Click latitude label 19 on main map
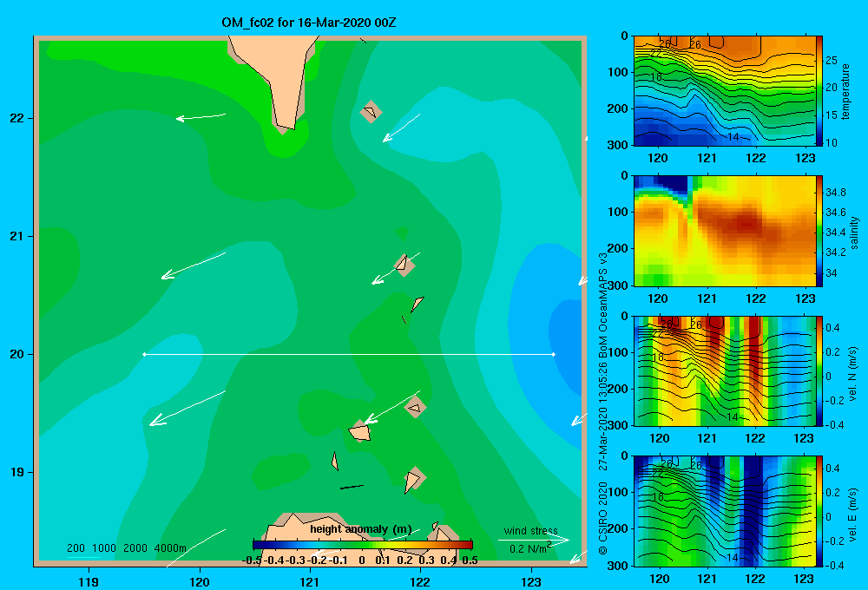The height and width of the screenshot is (590, 868). coord(17,472)
